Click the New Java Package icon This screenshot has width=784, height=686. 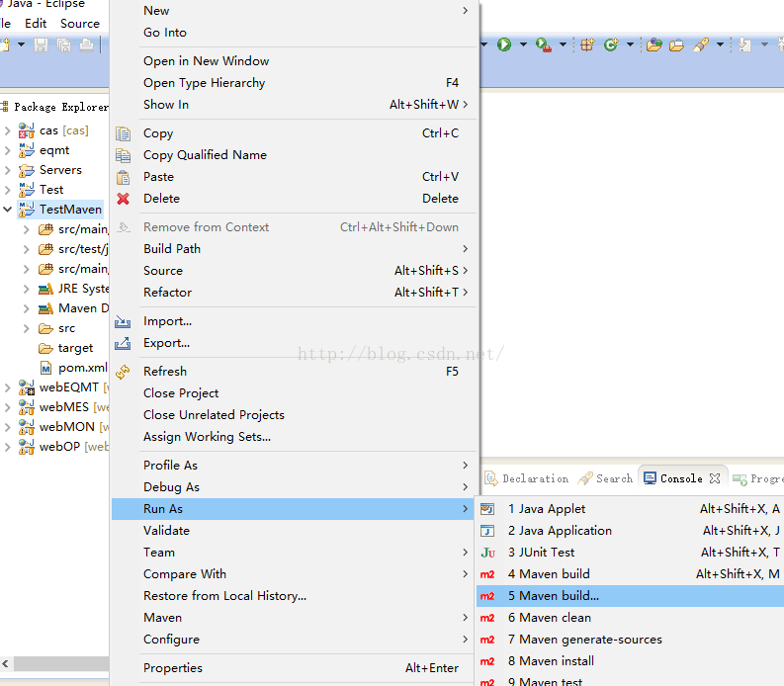(x=587, y=44)
